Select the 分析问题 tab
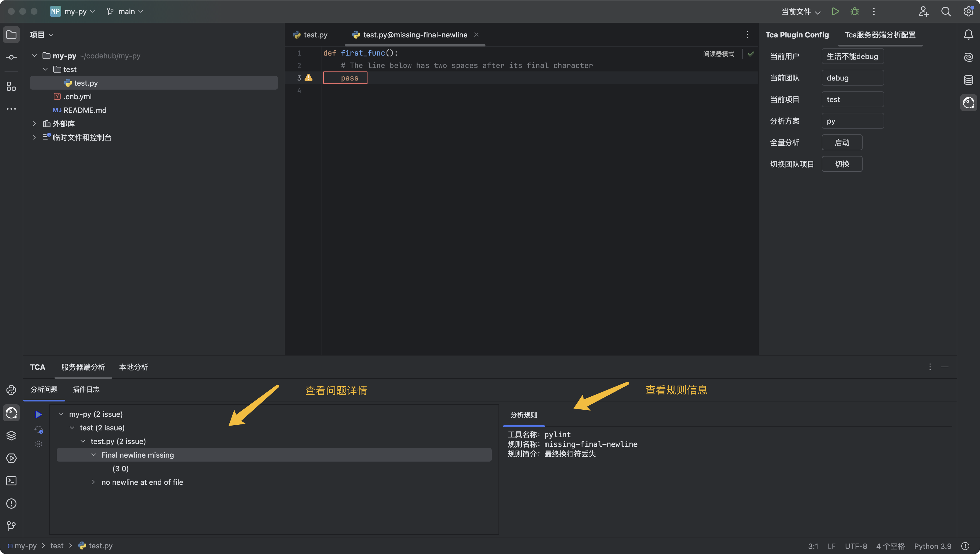Image resolution: width=980 pixels, height=554 pixels. point(44,390)
